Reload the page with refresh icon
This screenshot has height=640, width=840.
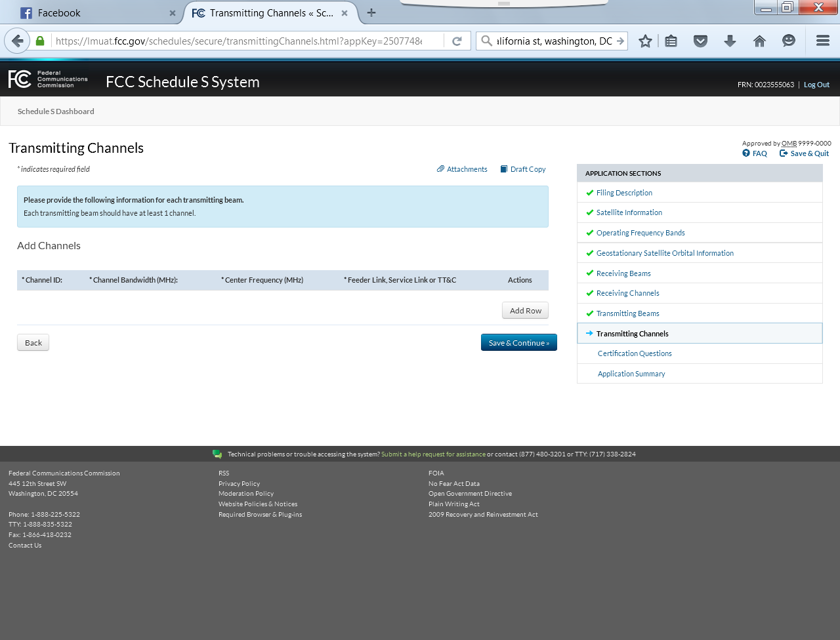pos(457,41)
